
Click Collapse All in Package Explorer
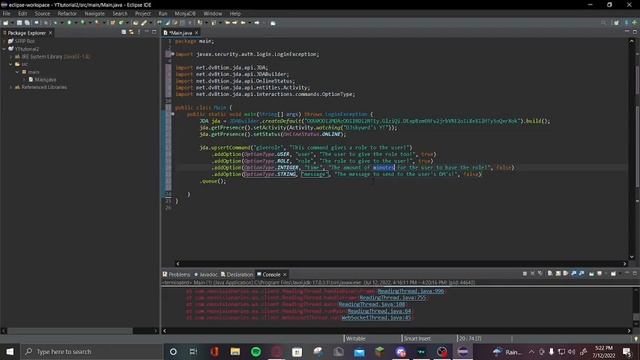(124, 32)
